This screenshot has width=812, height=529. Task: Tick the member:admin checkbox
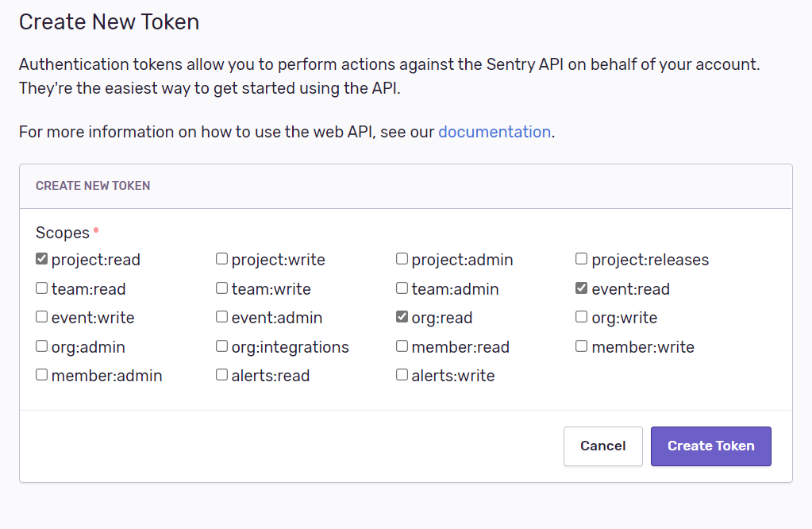(42, 375)
